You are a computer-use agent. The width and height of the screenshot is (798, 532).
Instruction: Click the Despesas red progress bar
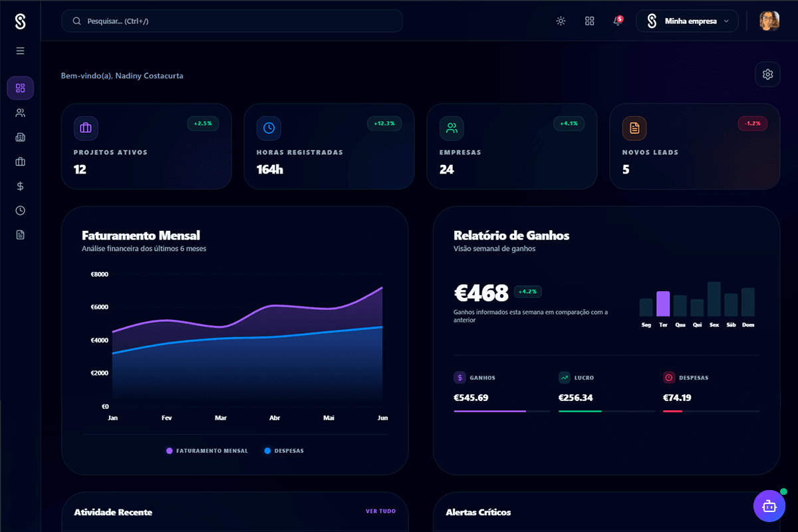tap(672, 412)
